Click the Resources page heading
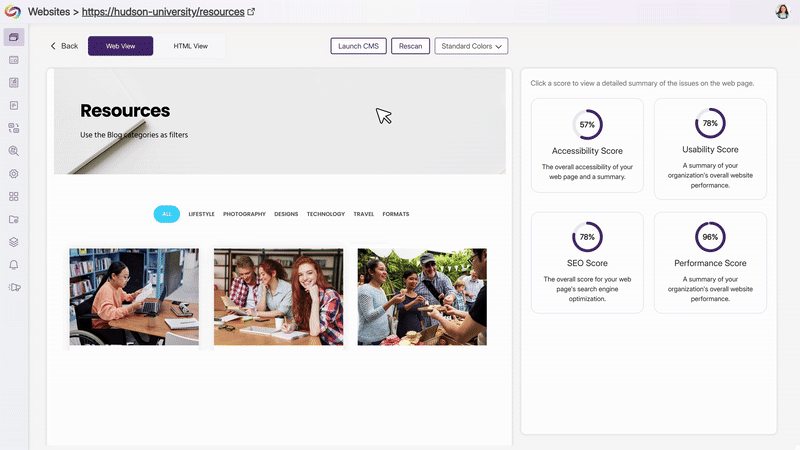 coord(125,111)
